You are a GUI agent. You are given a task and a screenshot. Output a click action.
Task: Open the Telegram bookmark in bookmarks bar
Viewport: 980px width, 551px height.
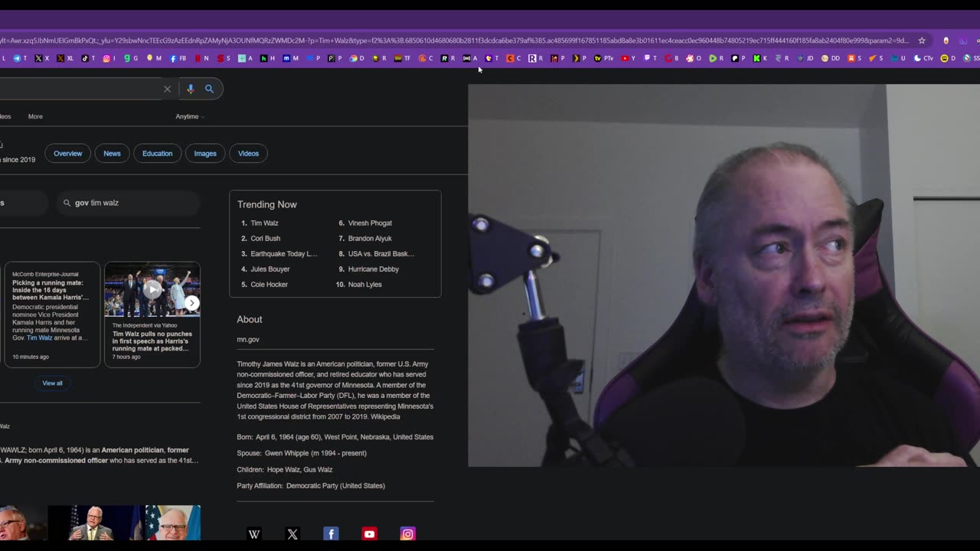[21, 58]
